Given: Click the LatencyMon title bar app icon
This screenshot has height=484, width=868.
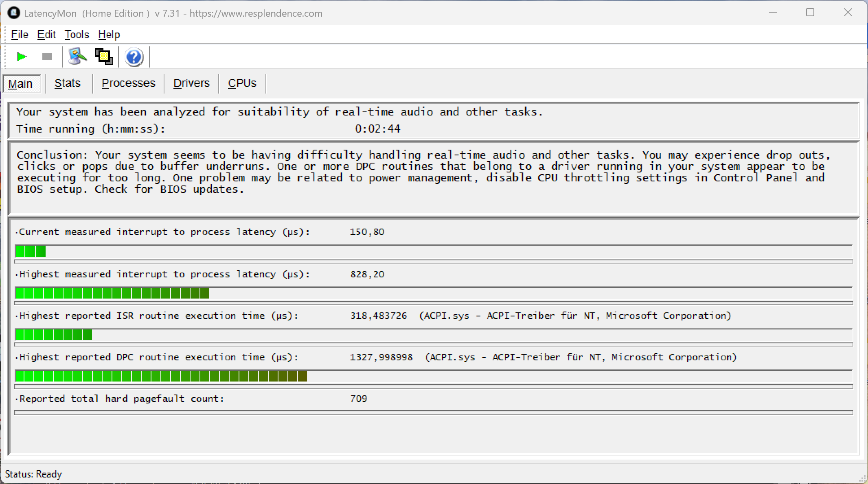Looking at the screenshot, I should (13, 13).
